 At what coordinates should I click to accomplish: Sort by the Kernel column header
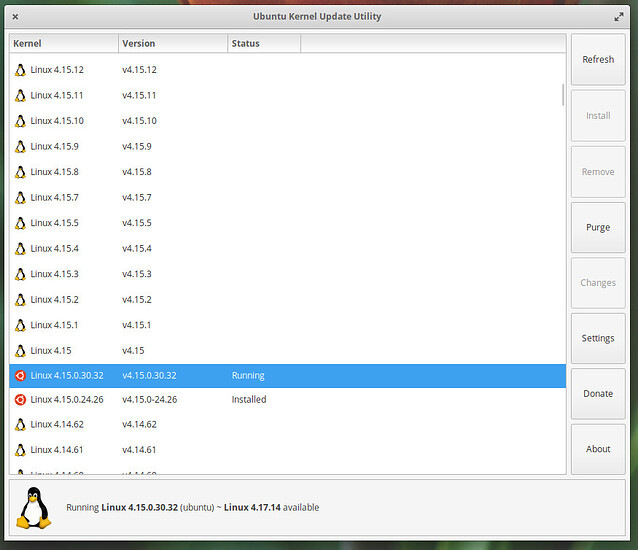(64, 44)
